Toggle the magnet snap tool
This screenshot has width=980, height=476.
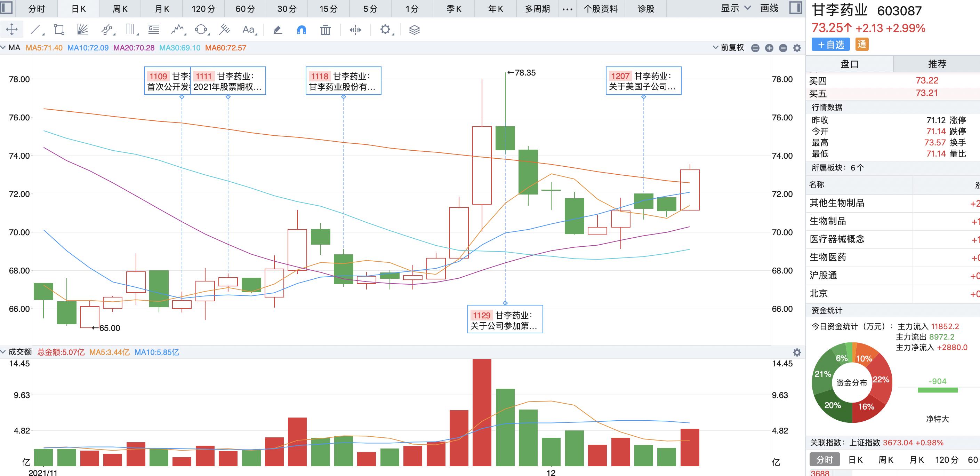coord(301,30)
